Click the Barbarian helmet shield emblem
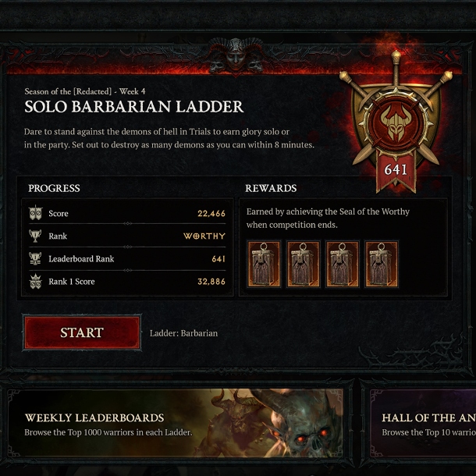Image resolution: width=476 pixels, height=476 pixels. (x=395, y=123)
